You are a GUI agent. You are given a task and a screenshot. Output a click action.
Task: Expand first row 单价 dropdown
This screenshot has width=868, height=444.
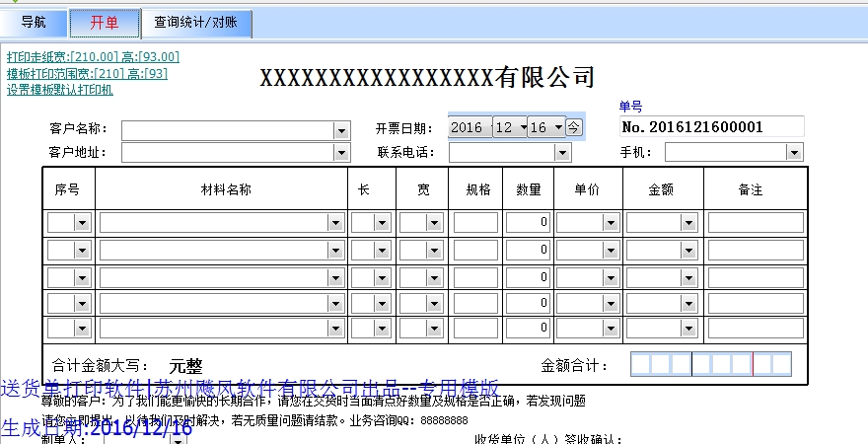coord(611,224)
